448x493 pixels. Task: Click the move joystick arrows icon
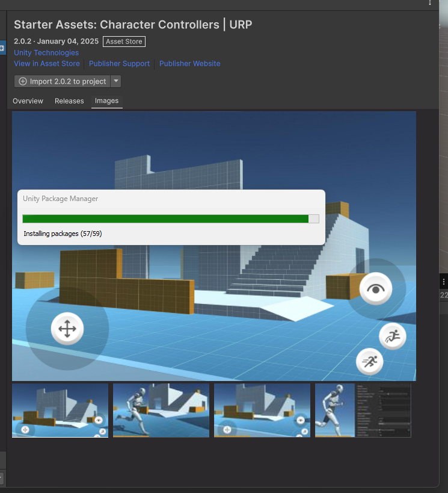(67, 329)
